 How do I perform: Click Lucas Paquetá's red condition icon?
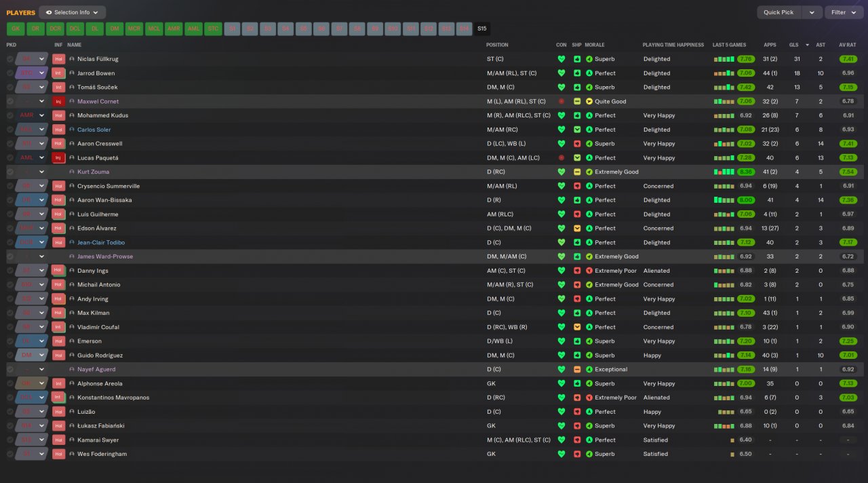561,158
